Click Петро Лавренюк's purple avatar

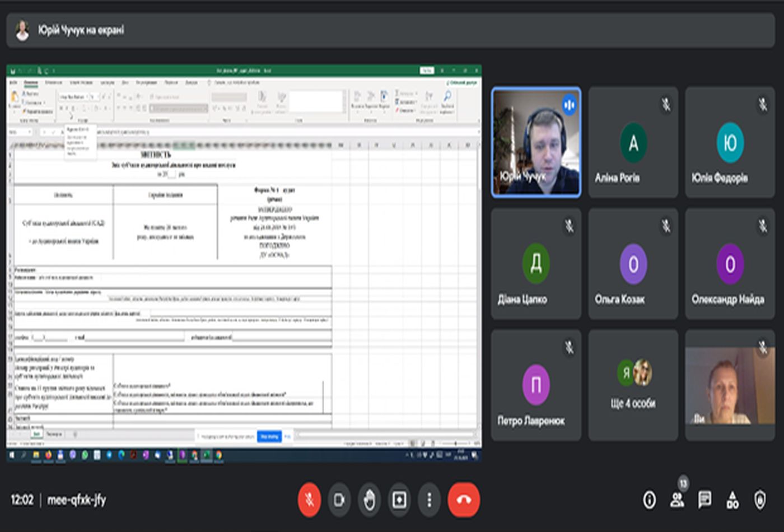(536, 385)
